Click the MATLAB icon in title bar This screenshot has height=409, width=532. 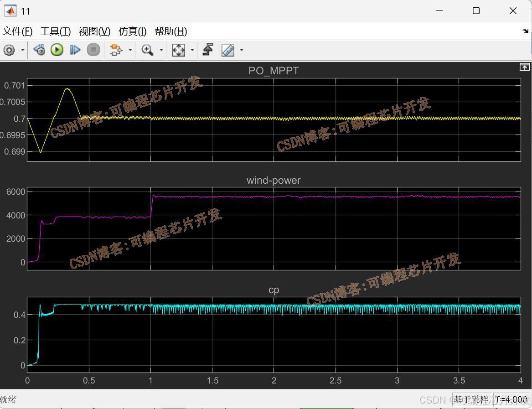(x=10, y=11)
